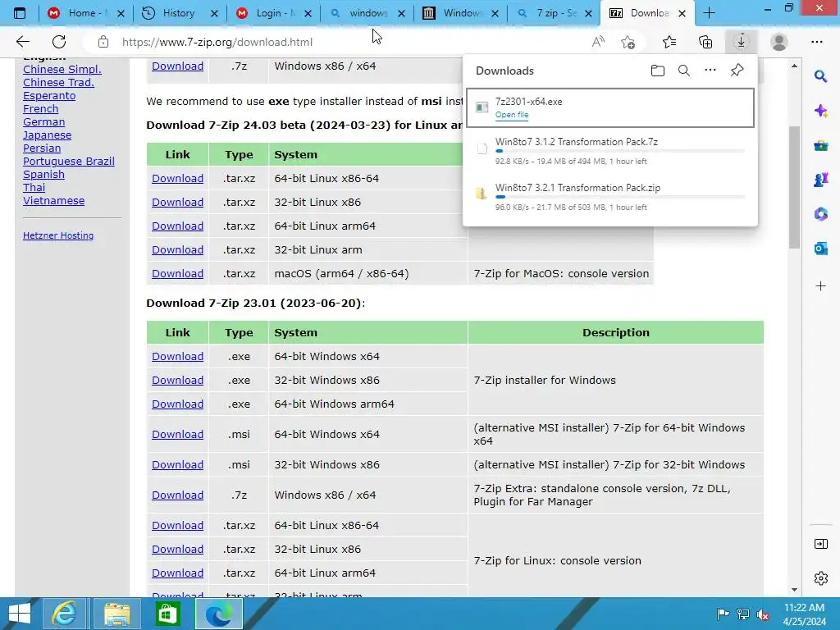
Task: Click the 3.2.1 Transformation Pack progress bar
Action: (x=620, y=197)
